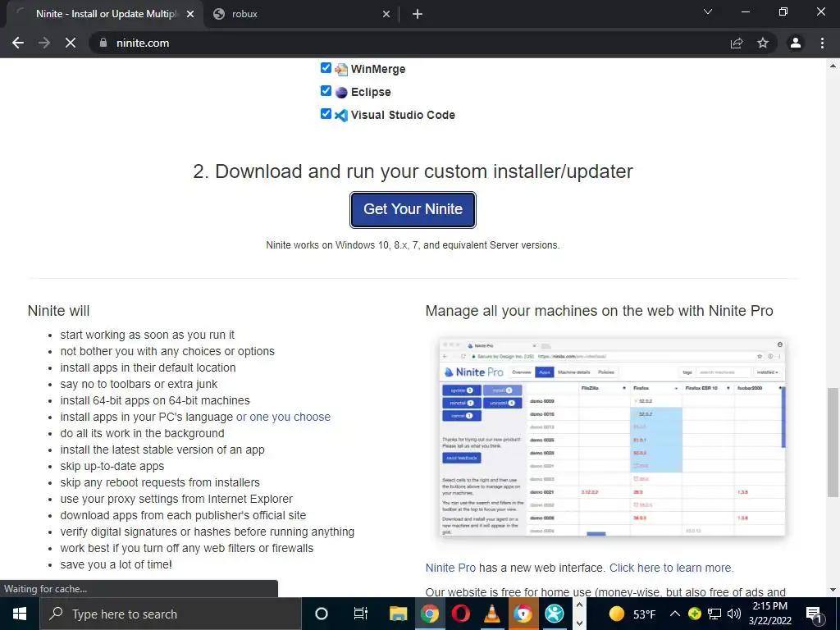Bookmark this page with star icon

(x=763, y=43)
